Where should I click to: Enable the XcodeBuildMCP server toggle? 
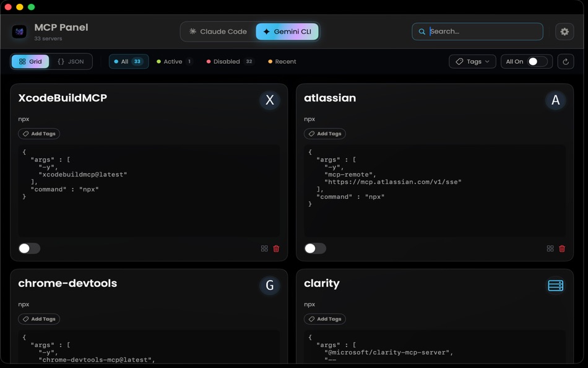point(29,248)
